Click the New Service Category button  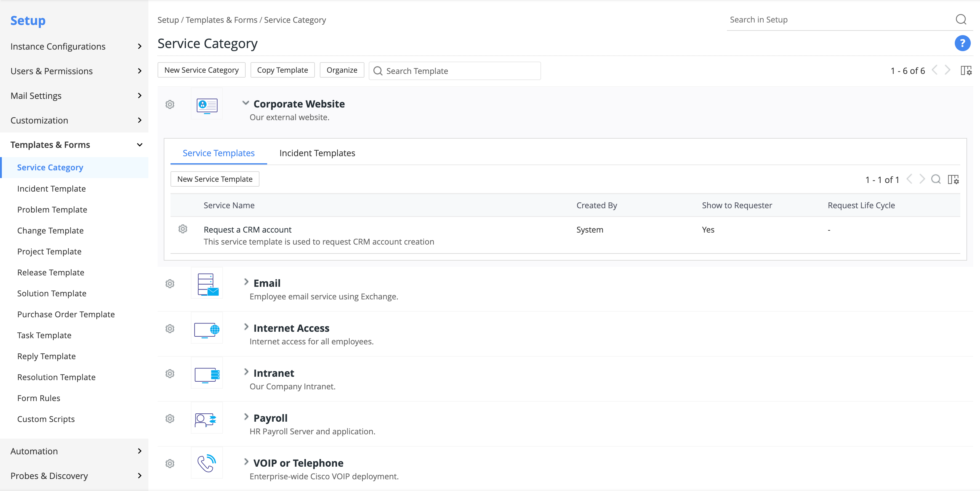click(202, 70)
